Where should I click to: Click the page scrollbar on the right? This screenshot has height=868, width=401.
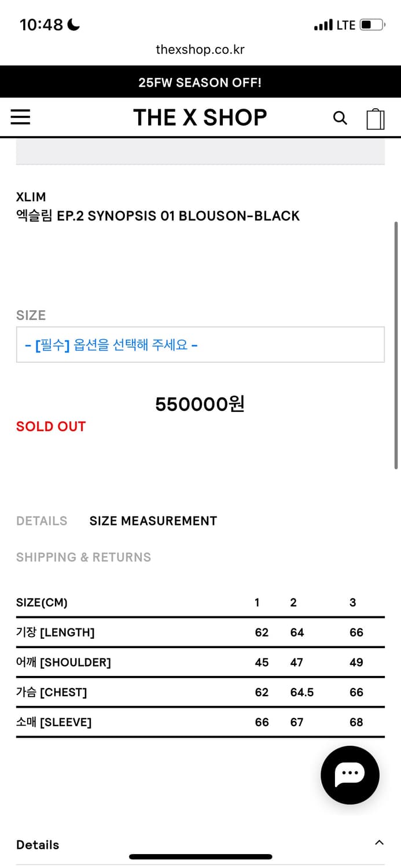[396, 345]
